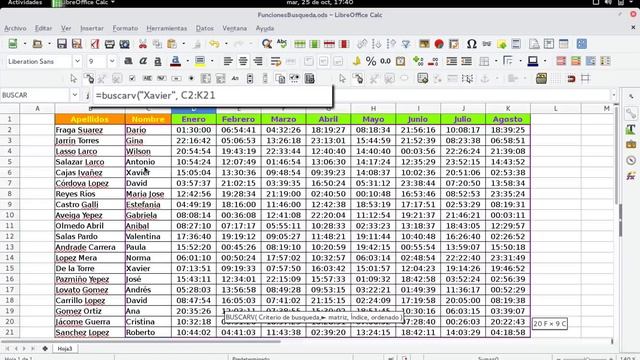This screenshot has height=360, width=640.
Task: Insert special character with the Omega icon
Action: click(x=471, y=44)
